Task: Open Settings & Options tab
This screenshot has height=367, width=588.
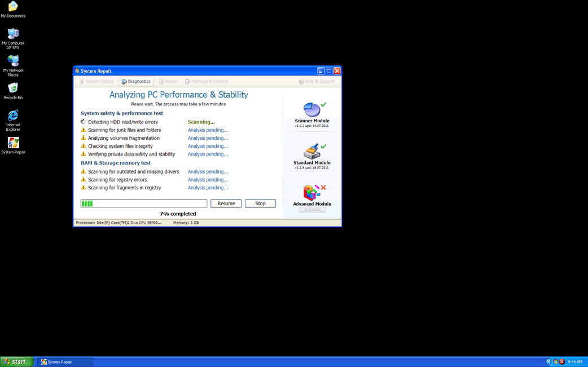Action: [x=207, y=82]
